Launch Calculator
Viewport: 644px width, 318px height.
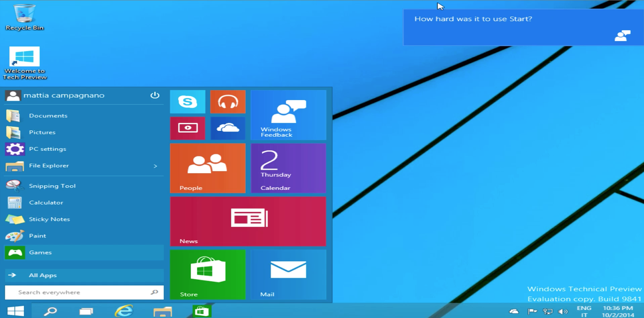(84, 202)
